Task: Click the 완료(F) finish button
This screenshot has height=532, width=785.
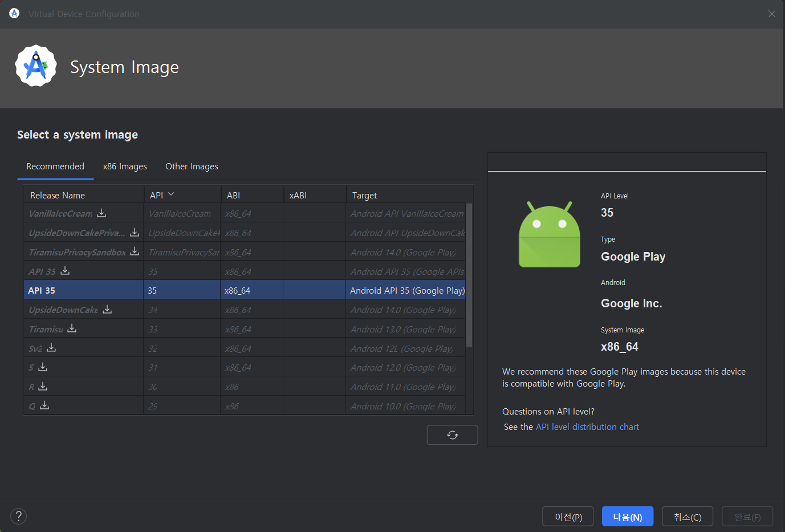Action: [x=747, y=517]
